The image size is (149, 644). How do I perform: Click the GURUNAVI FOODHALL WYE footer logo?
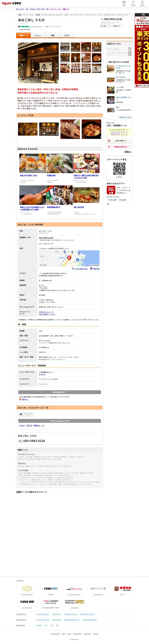tap(74, 602)
